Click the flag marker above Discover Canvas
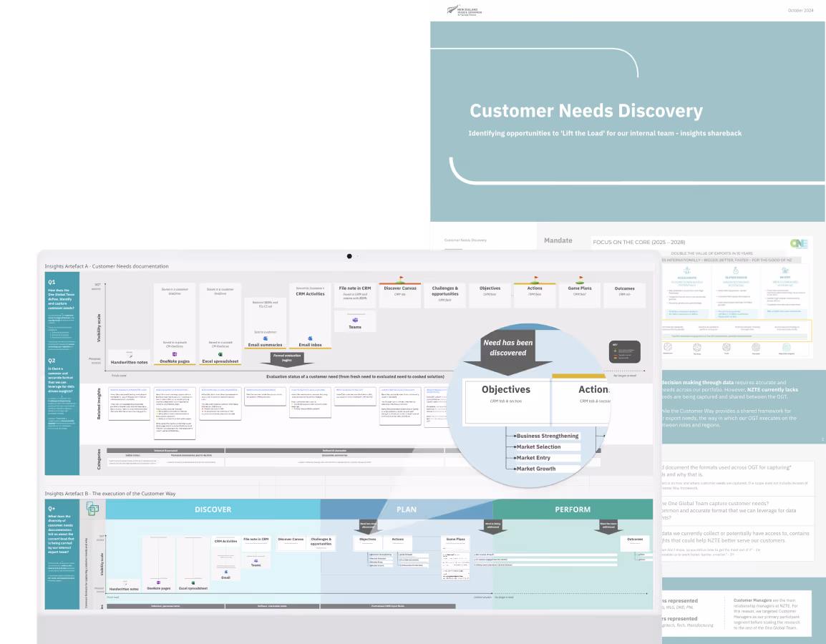Image resolution: width=826 pixels, height=644 pixels. 401,278
